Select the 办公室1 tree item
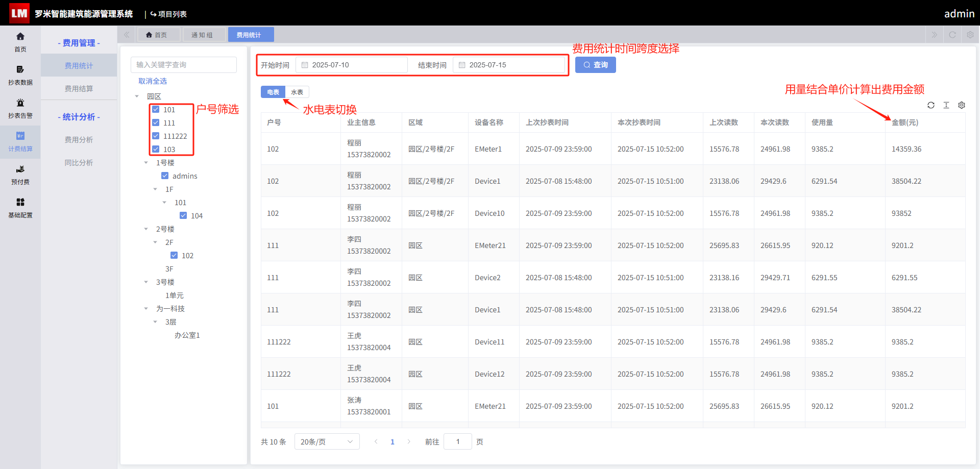 pos(187,335)
